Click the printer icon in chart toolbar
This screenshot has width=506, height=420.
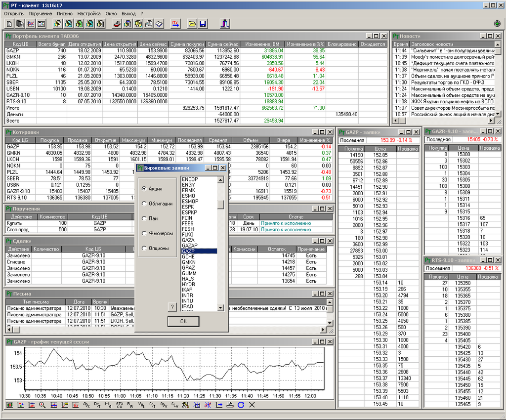pyautogui.click(x=230, y=405)
